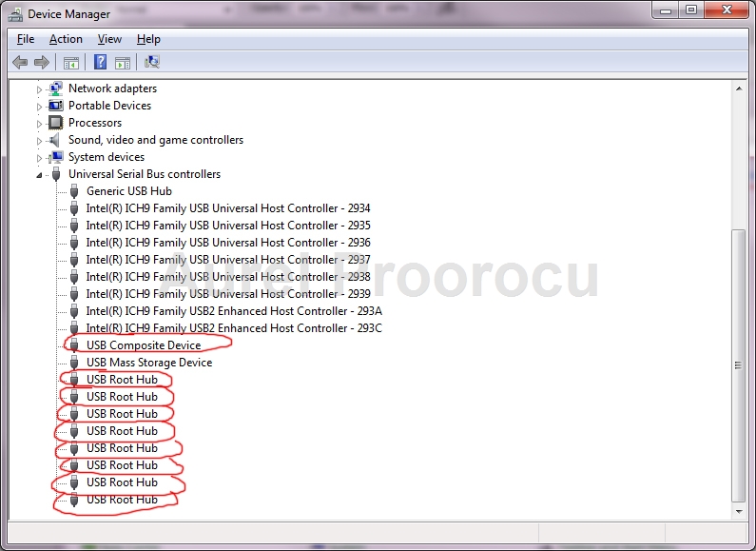
Task: Expand the Network adapters node
Action: point(40,89)
